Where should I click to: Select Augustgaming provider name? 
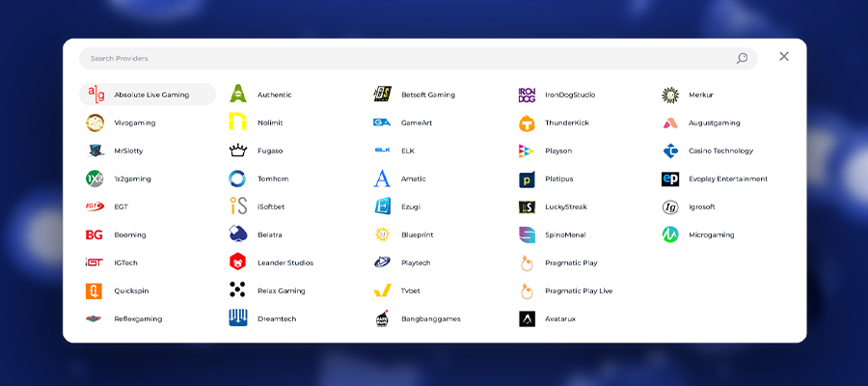tap(714, 123)
